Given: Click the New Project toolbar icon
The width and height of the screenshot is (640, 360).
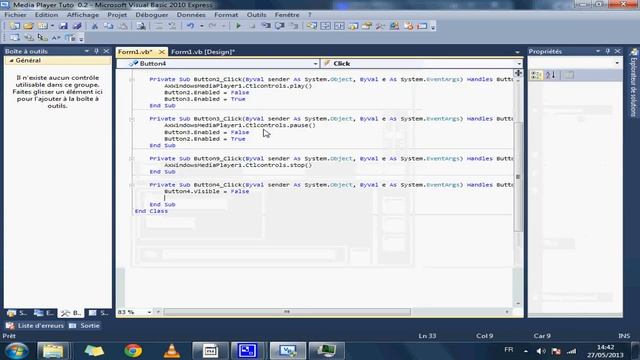Looking at the screenshot, I should [15, 26].
